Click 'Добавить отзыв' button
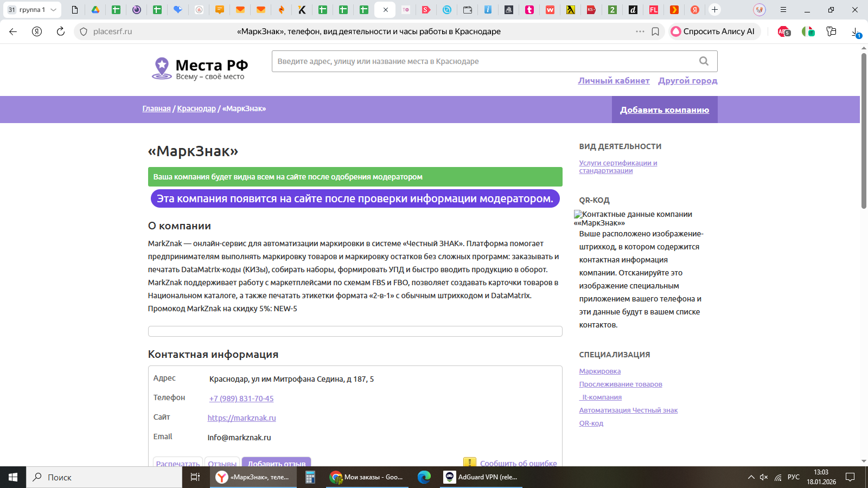The width and height of the screenshot is (868, 488). pyautogui.click(x=277, y=463)
